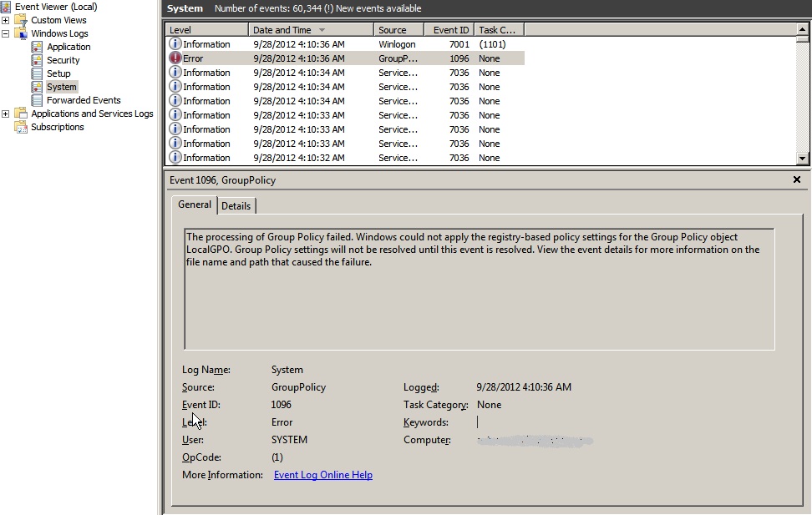Sort events by Date and Time column
Viewport: 812px width, 515px height.
click(x=311, y=30)
